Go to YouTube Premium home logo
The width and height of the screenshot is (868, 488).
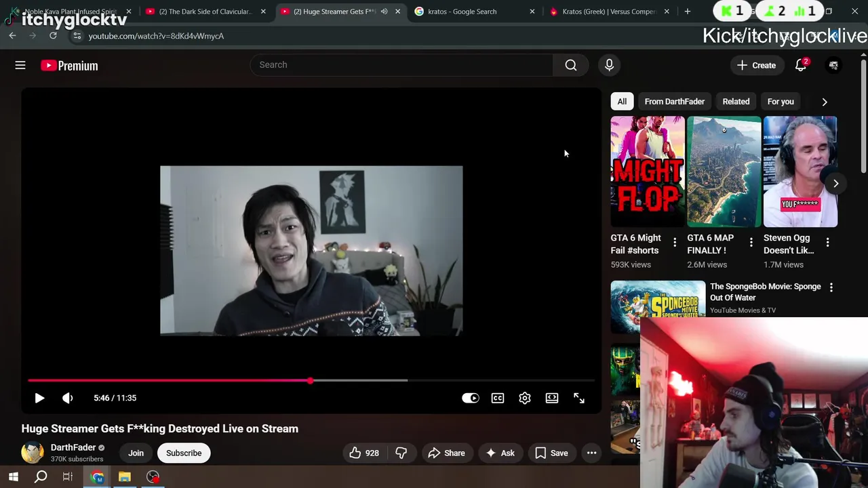coord(69,66)
